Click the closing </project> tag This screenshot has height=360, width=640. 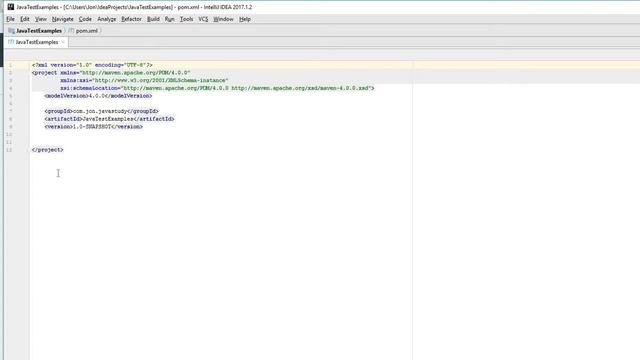[x=47, y=150]
